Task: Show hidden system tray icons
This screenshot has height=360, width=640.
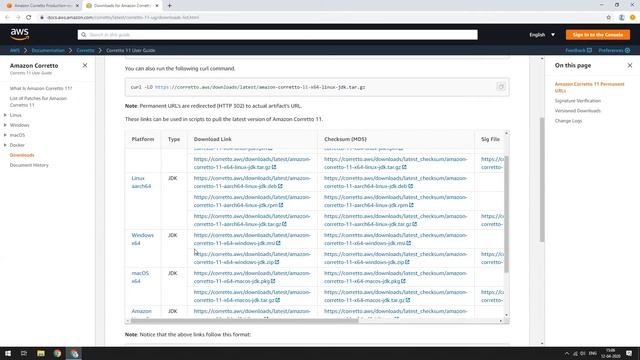Action: click(x=567, y=353)
